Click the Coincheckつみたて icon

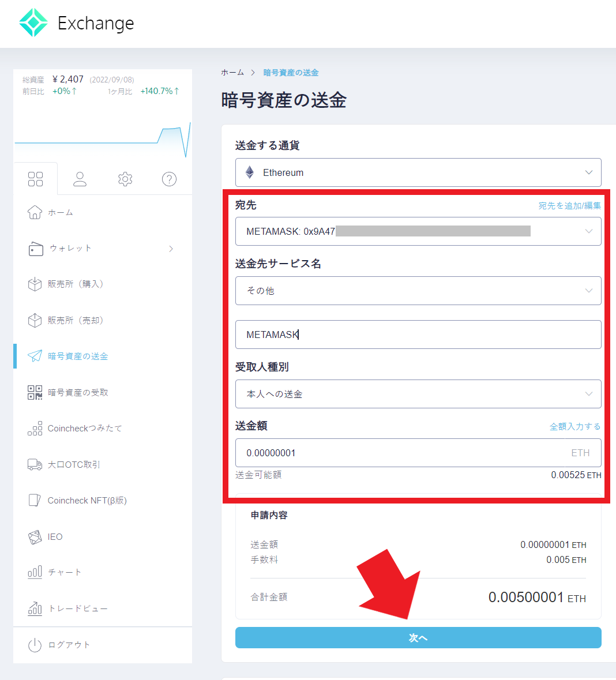tap(35, 429)
